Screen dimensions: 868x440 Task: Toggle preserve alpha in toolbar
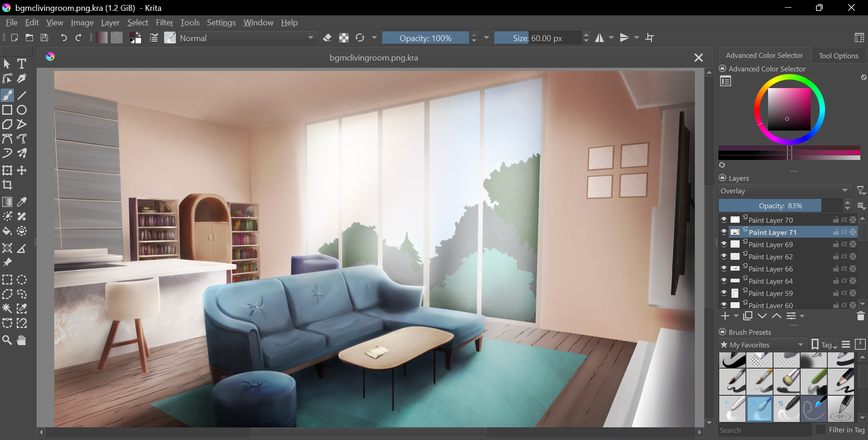click(x=344, y=38)
